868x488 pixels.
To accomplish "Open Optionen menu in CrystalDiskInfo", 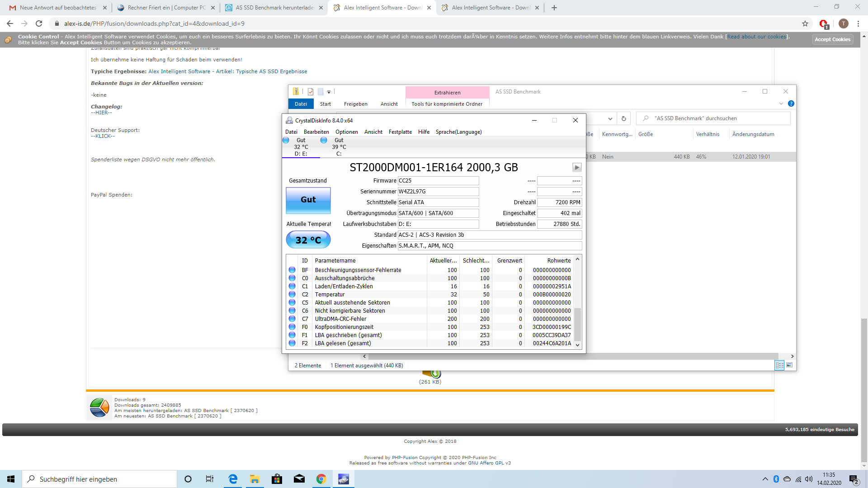I will (347, 132).
